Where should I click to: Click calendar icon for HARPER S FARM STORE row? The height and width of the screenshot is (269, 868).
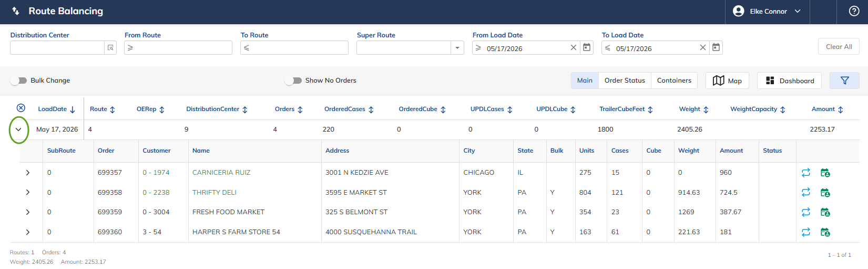coord(825,232)
